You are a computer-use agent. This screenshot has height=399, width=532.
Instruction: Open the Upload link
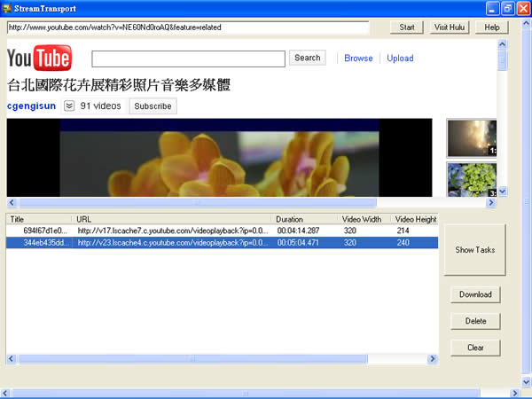pos(400,59)
